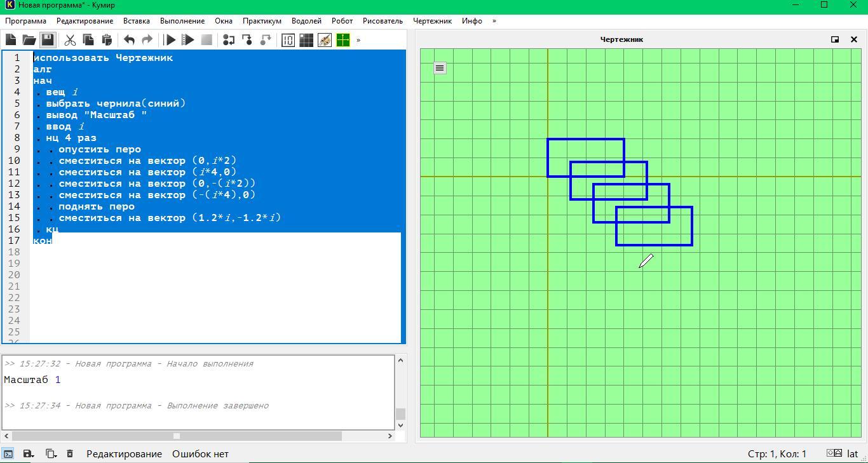This screenshot has height=463, width=868.
Task: Open the Инфо menu
Action: (472, 21)
